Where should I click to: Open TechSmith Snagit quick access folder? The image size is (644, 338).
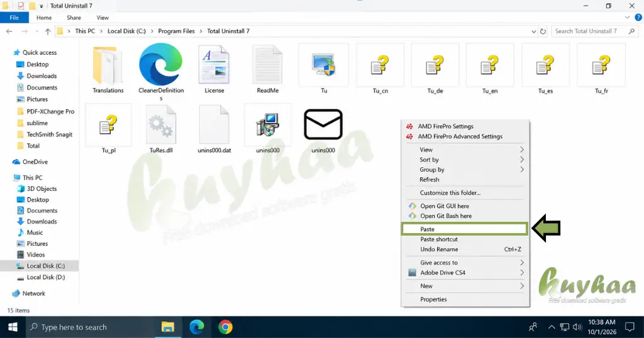coord(49,134)
